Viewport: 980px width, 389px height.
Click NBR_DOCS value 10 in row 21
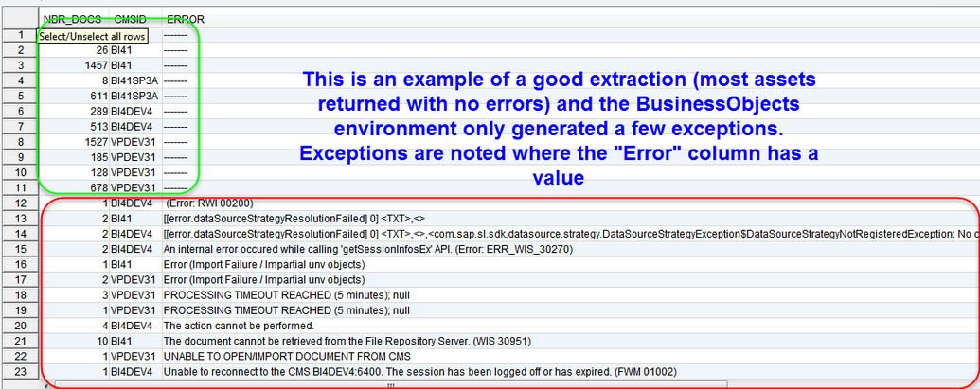tap(102, 341)
